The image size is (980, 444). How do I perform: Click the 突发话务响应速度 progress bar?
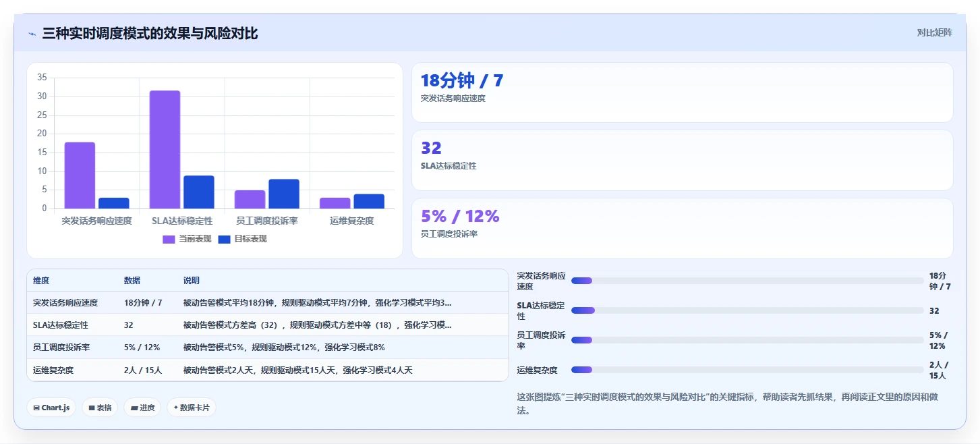point(747,281)
